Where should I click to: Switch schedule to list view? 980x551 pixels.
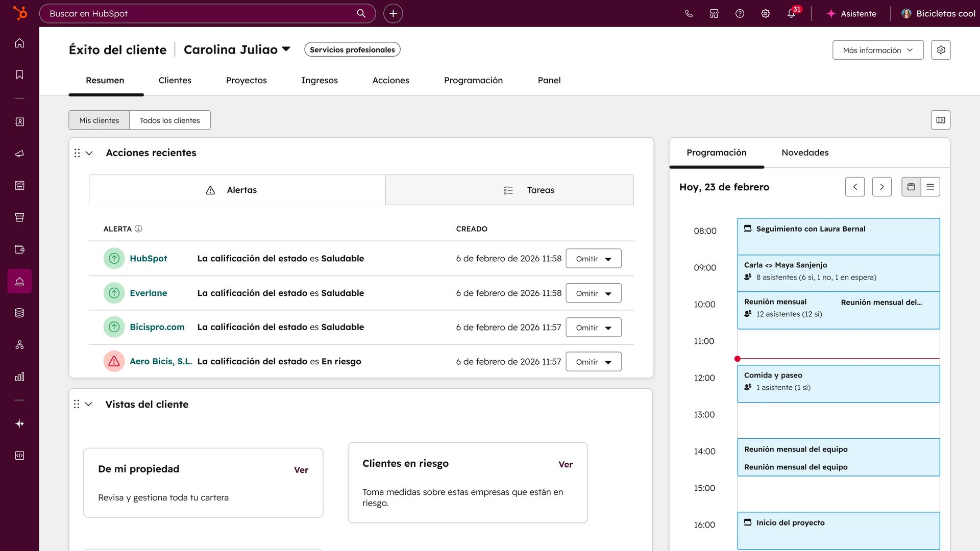click(x=930, y=187)
